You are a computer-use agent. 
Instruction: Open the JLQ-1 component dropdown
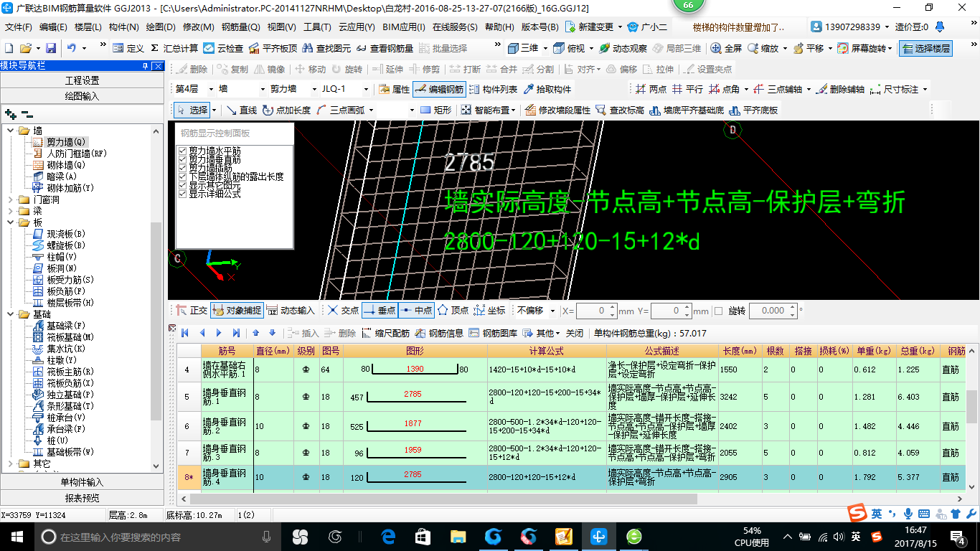[366, 90]
